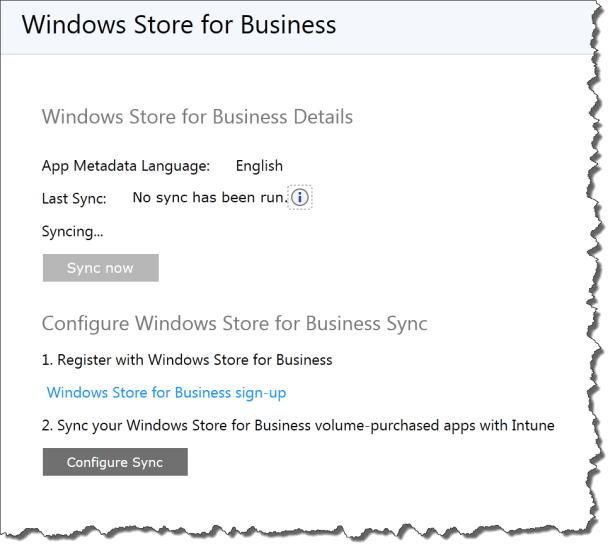Click the 'Windows Store for Business Details' heading
Viewport: 615px width, 552px height.
[197, 117]
